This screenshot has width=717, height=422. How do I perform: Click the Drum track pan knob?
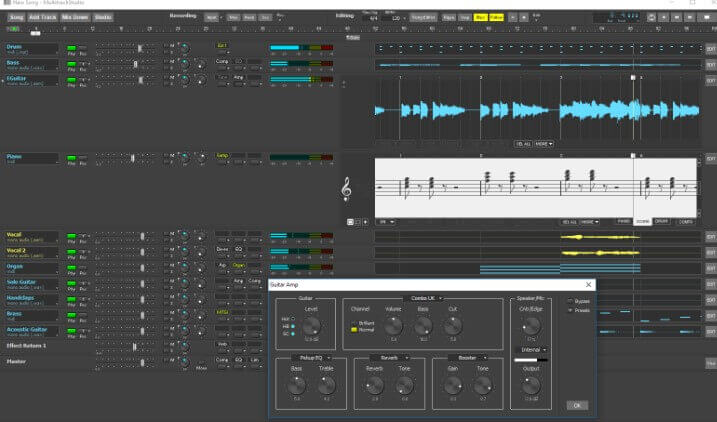(x=185, y=48)
